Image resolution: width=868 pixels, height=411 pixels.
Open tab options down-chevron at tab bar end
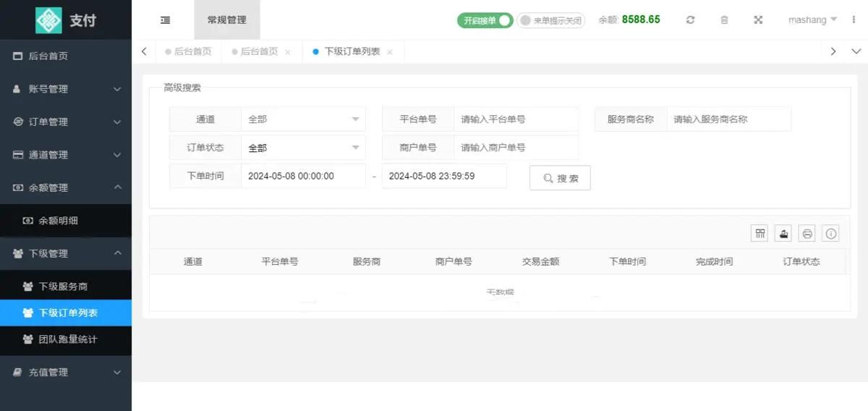tap(856, 51)
